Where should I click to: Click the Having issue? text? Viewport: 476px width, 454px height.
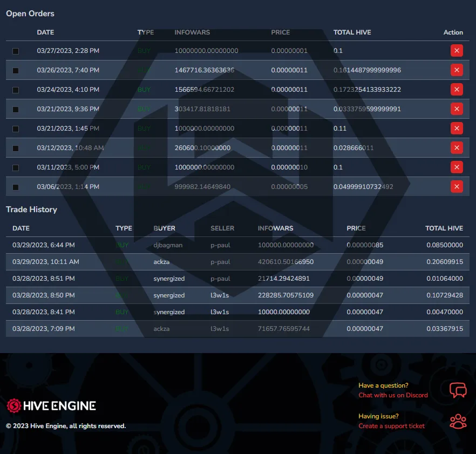[378, 416]
